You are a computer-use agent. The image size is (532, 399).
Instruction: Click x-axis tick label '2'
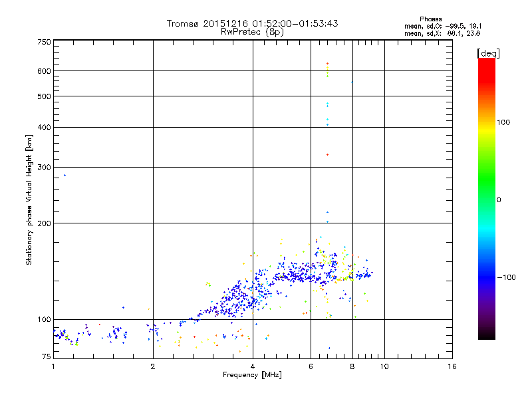pos(153,366)
